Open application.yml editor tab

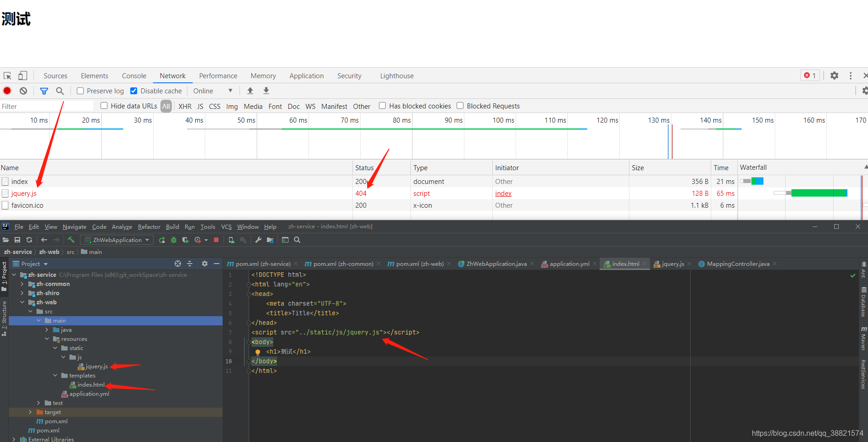[569, 264]
